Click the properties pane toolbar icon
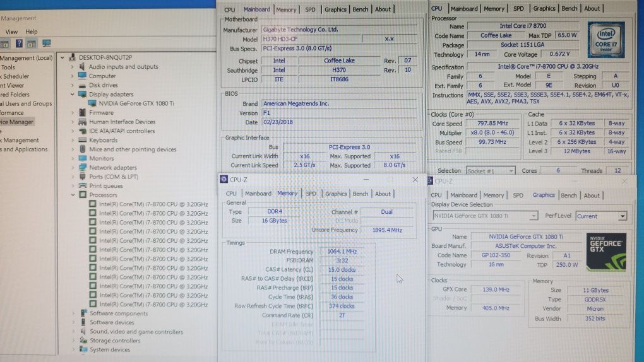644x362 pixels. (32, 44)
